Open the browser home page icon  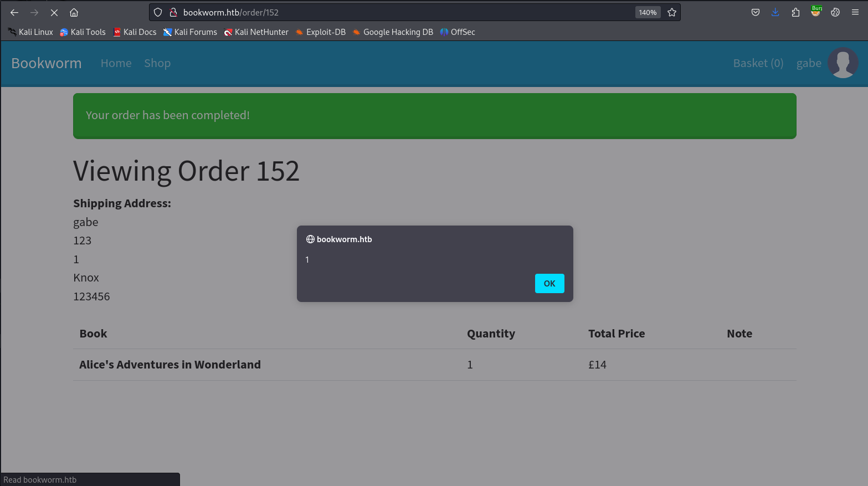pyautogui.click(x=74, y=12)
